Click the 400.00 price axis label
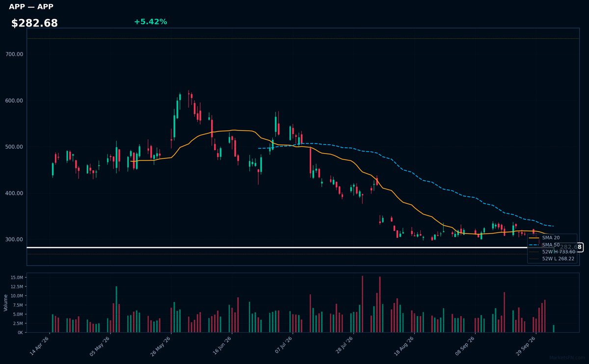Viewport: 589px width, 364px height. pos(14,193)
